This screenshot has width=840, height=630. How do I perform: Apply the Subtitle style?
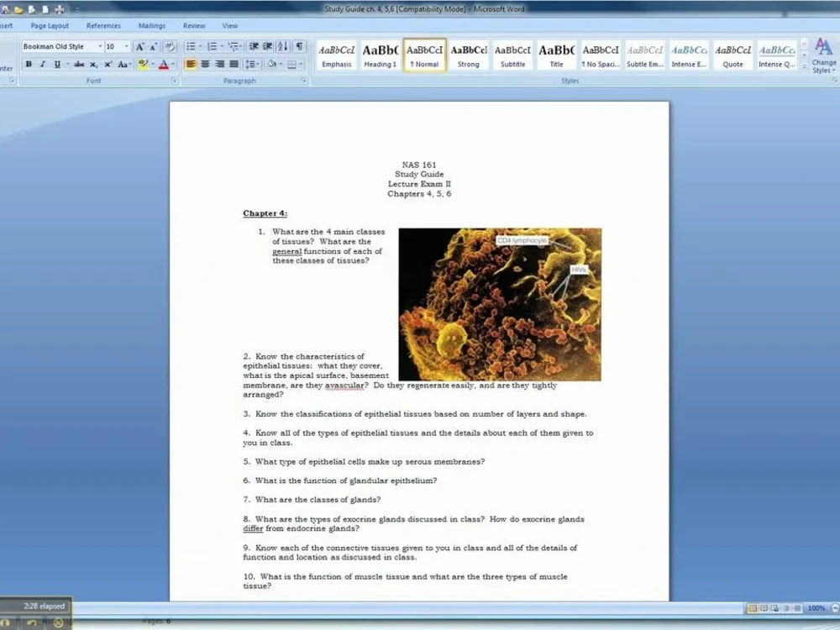pyautogui.click(x=512, y=55)
